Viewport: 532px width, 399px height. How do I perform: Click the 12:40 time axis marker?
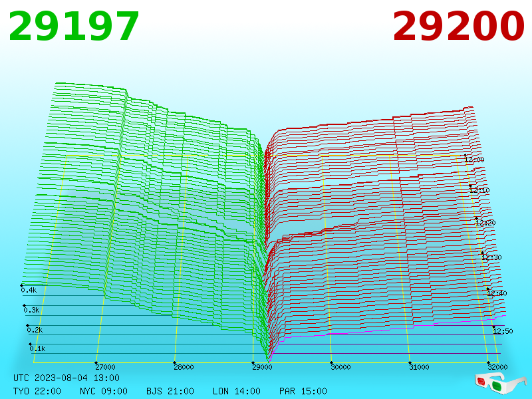pyautogui.click(x=497, y=293)
